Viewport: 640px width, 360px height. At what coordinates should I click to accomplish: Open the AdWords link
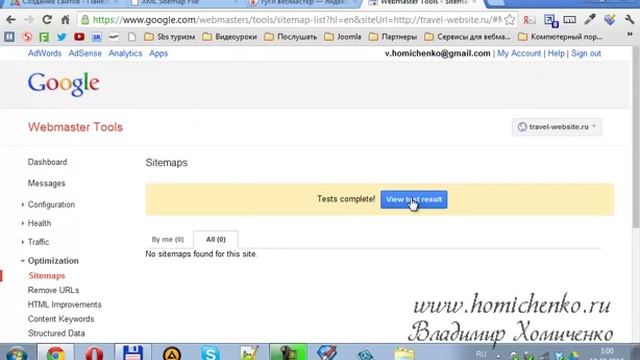click(x=44, y=53)
